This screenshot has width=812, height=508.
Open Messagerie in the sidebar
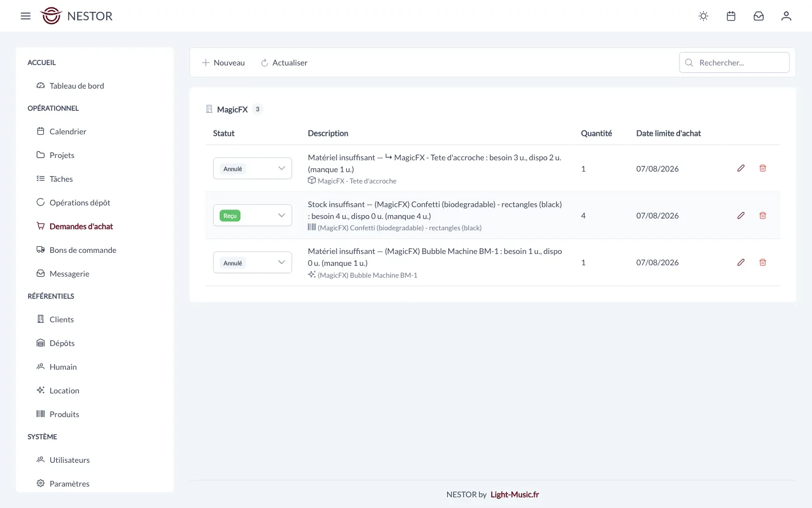(x=69, y=274)
